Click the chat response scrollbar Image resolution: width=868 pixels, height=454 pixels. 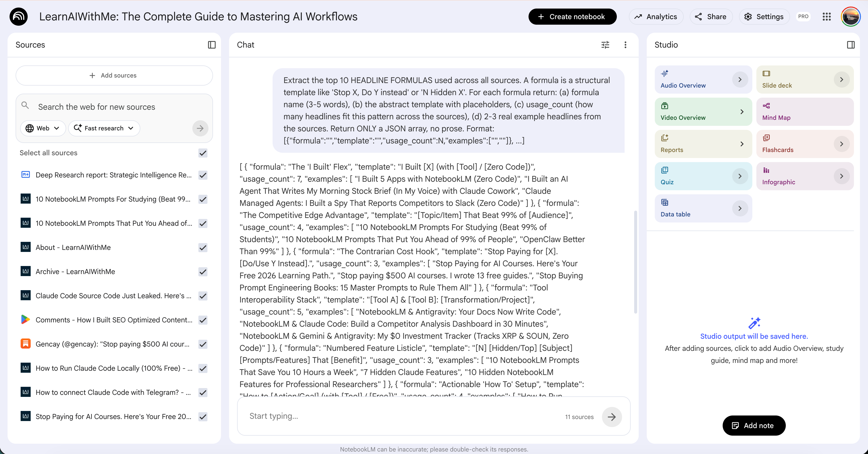coord(635,262)
